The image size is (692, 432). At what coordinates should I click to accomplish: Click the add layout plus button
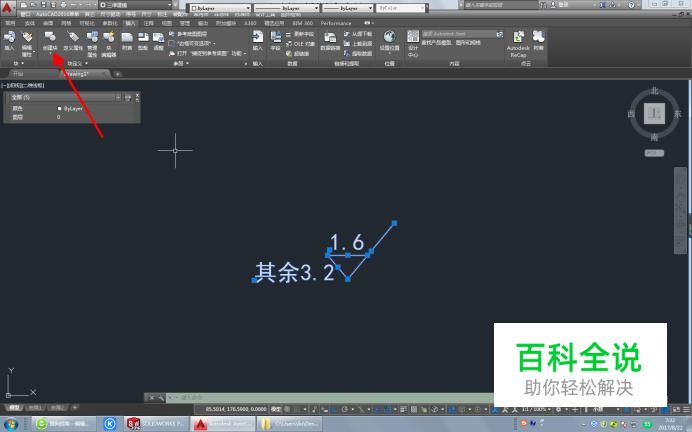tap(75, 407)
